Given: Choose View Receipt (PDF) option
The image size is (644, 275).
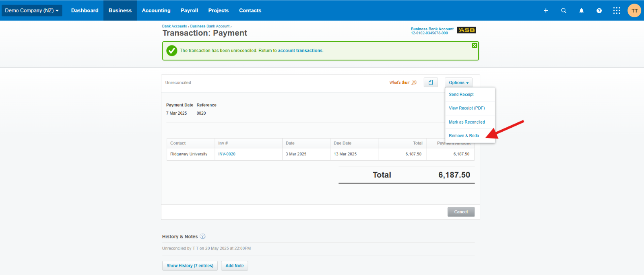Looking at the screenshot, I should 467,108.
